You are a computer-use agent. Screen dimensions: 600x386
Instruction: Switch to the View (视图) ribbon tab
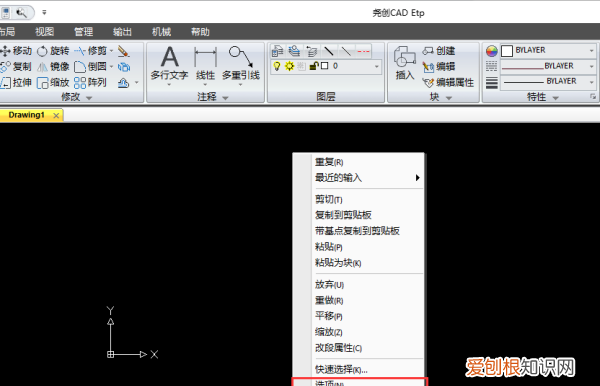(44, 32)
